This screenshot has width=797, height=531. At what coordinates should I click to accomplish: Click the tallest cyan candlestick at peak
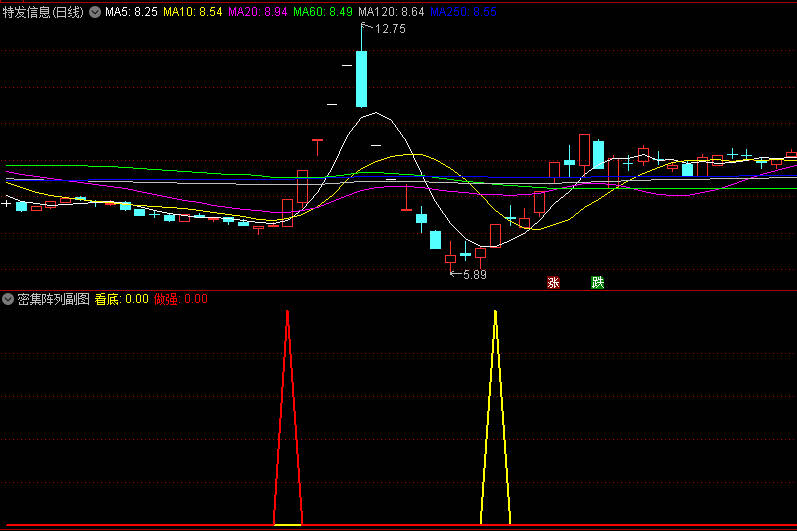pos(361,78)
